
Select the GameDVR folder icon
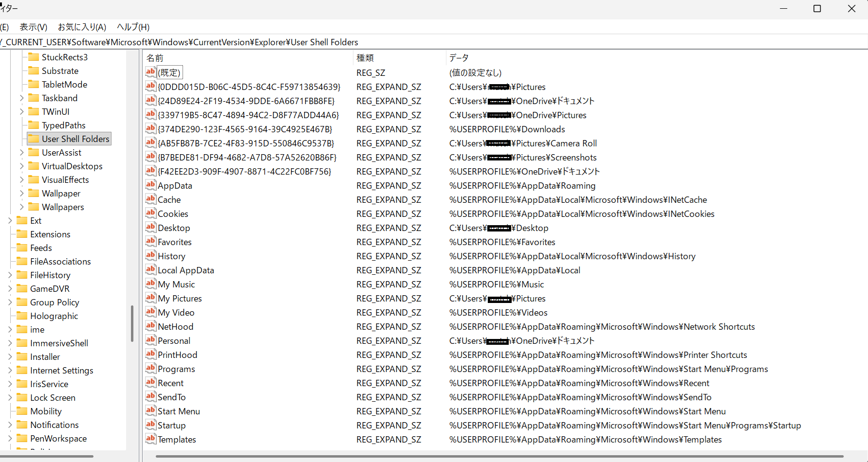[x=22, y=288]
